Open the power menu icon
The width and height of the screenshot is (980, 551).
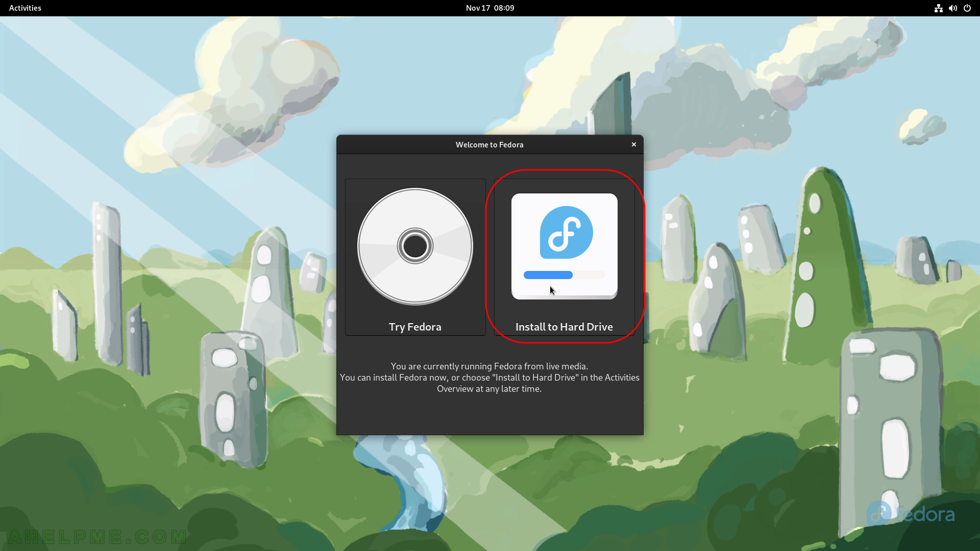pos(967,8)
